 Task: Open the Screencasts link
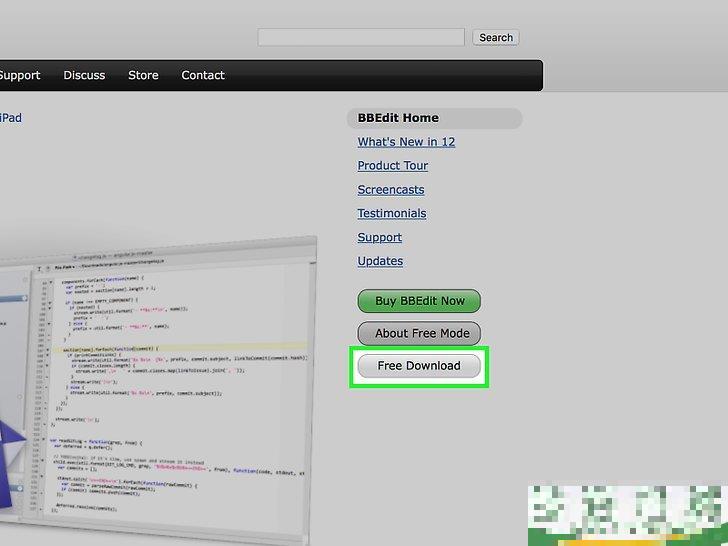coord(391,190)
